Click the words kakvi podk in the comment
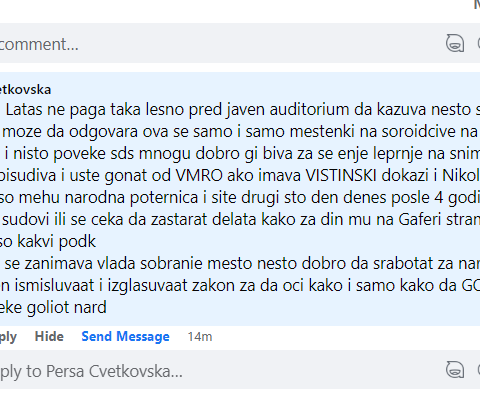 pyautogui.click(x=56, y=241)
